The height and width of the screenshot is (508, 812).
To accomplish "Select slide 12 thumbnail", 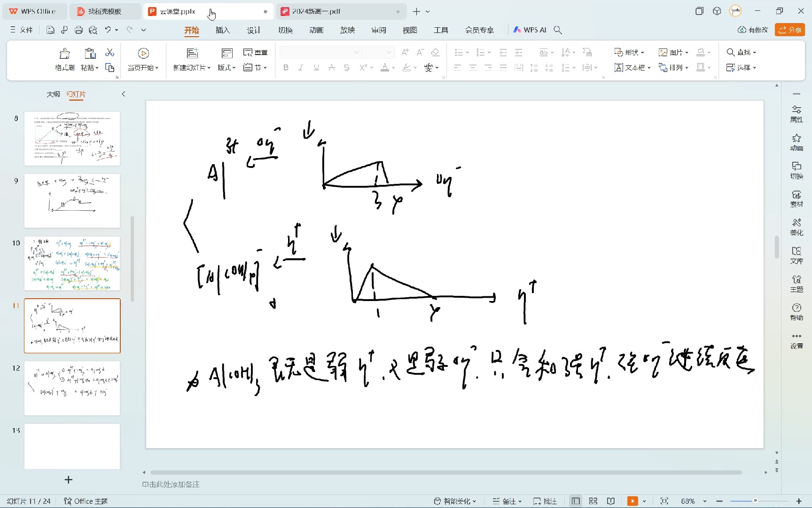I will [72, 388].
